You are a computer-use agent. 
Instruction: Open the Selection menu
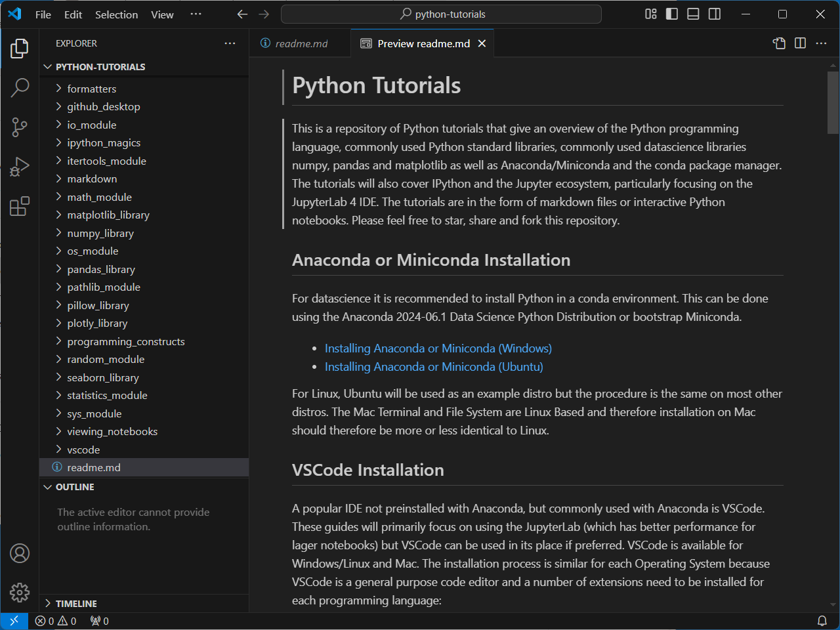coord(116,14)
